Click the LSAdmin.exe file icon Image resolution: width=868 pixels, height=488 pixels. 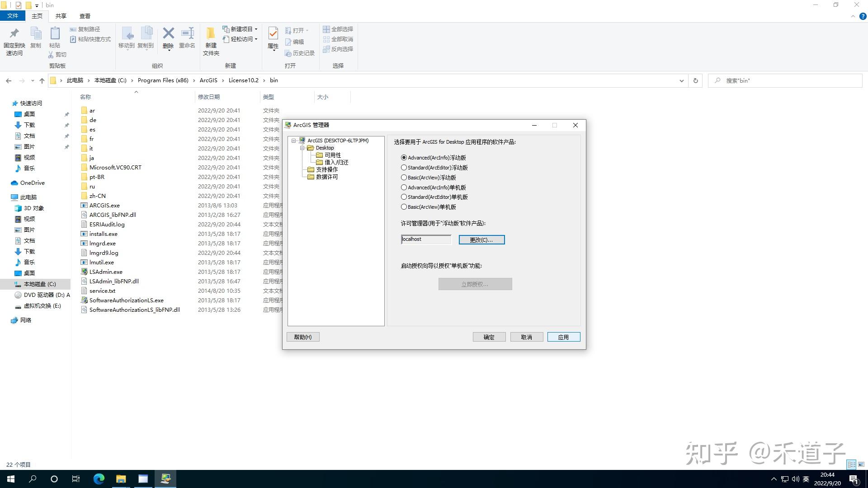84,272
